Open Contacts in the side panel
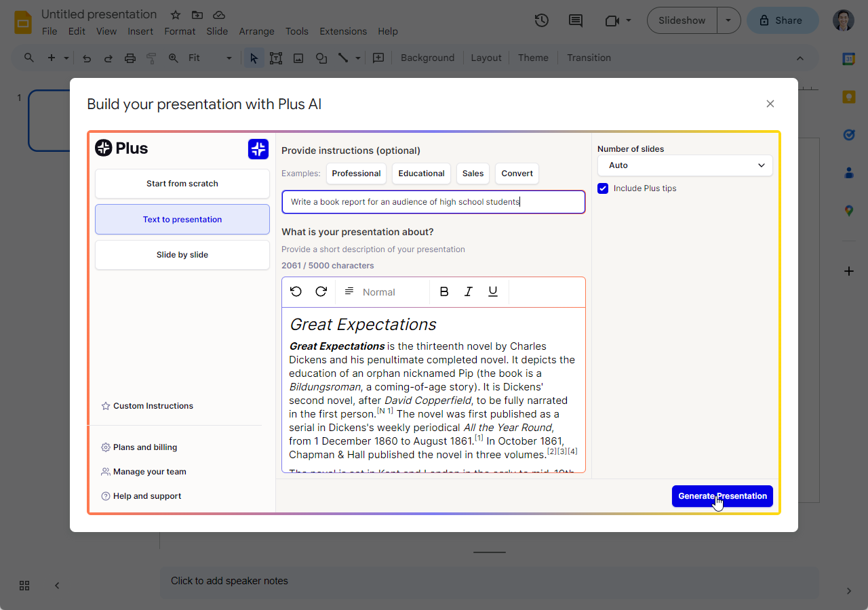 [x=848, y=173]
